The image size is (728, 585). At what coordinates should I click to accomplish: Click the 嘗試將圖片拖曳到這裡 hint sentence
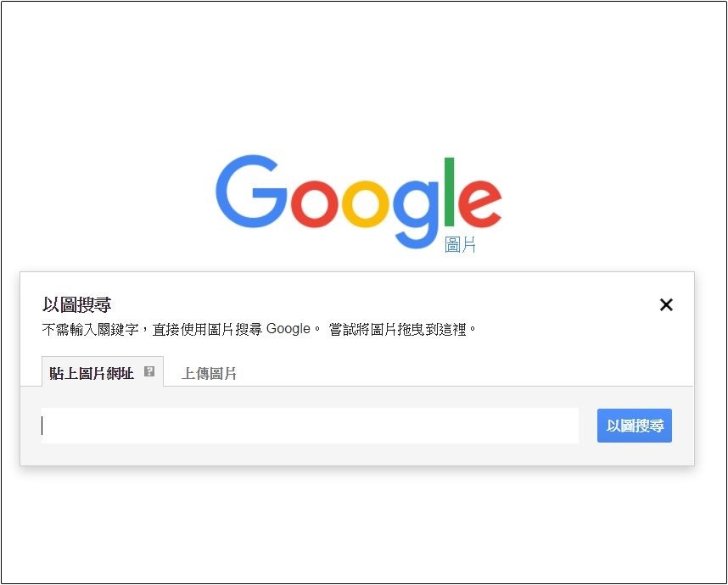click(402, 330)
